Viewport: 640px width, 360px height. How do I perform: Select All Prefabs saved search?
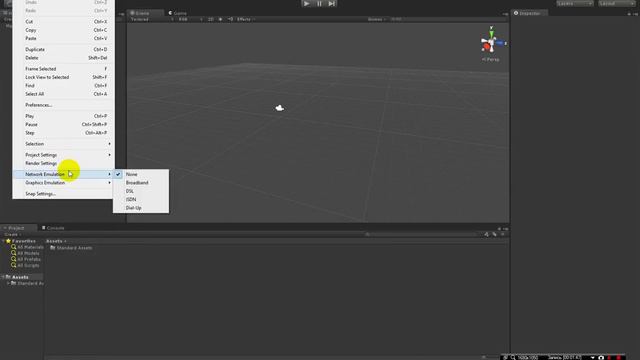pyautogui.click(x=26, y=259)
